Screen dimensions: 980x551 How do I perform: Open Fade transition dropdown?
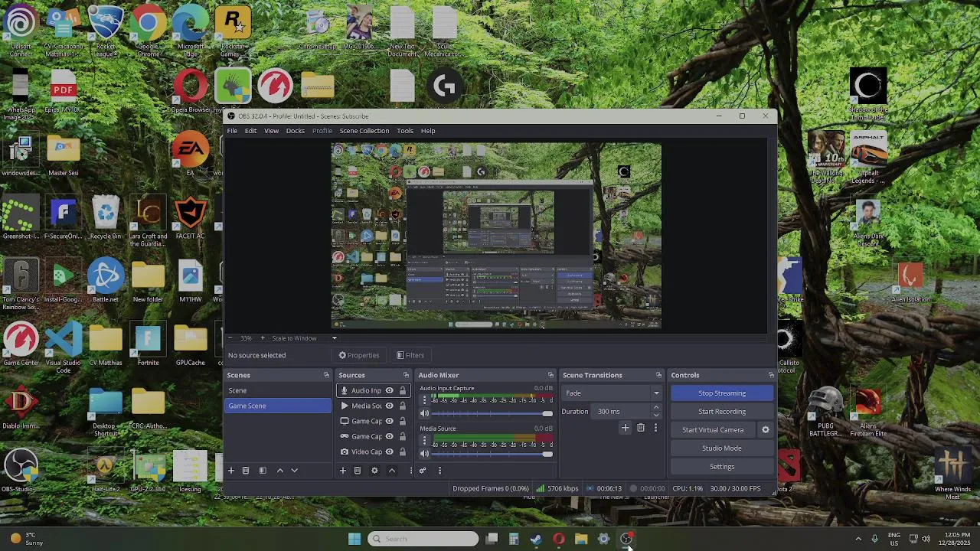[x=611, y=393]
